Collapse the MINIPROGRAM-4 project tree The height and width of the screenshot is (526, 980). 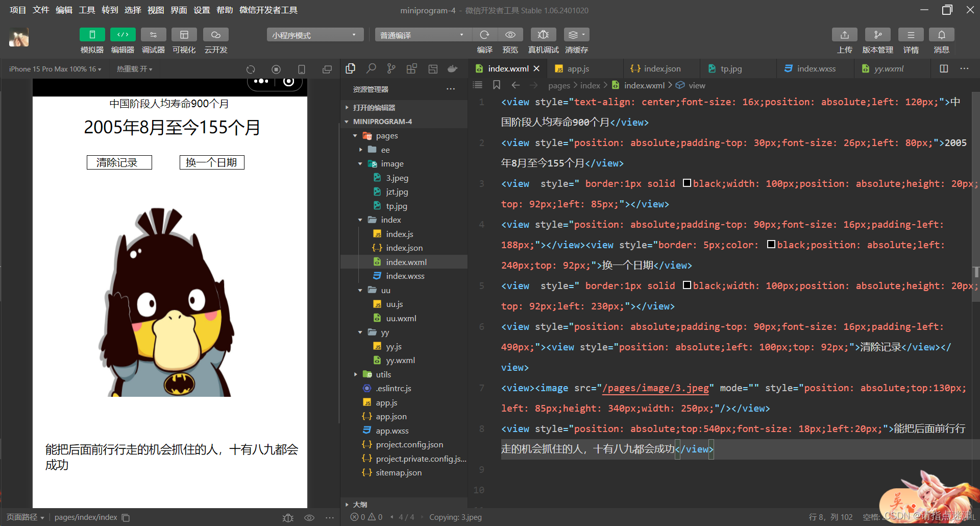point(404,122)
